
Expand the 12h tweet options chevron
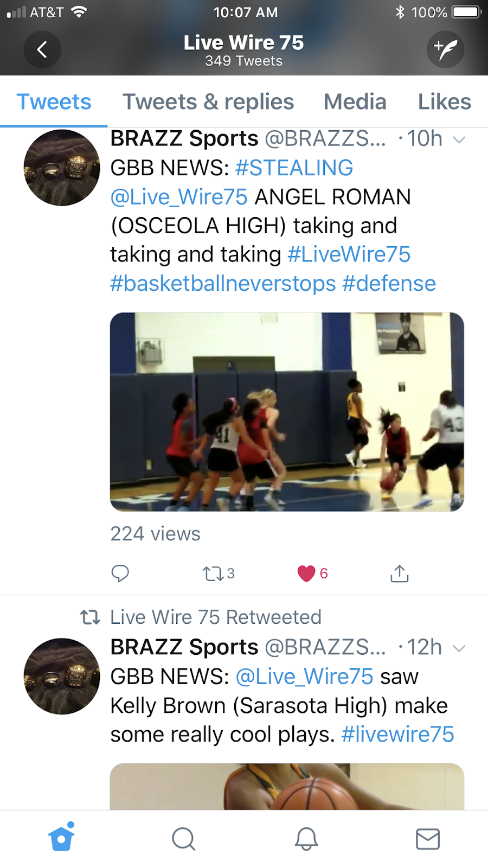pos(459,648)
